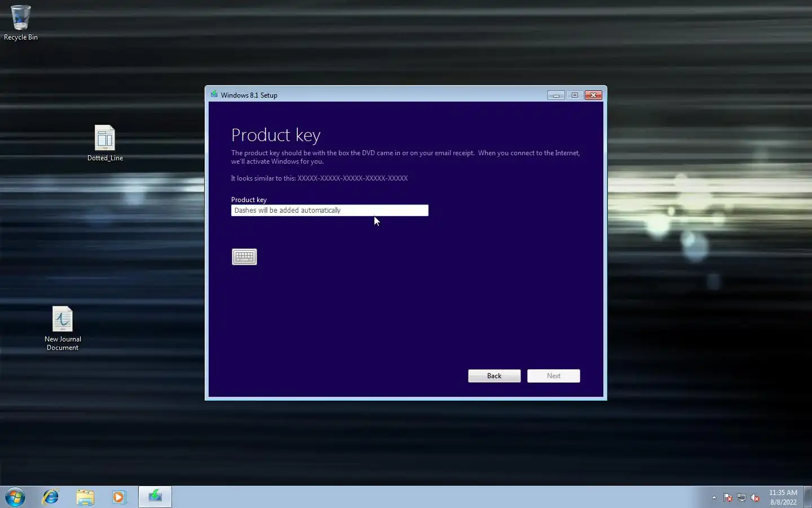
Task: Close the Windows 8.1 Setup window
Action: click(593, 95)
